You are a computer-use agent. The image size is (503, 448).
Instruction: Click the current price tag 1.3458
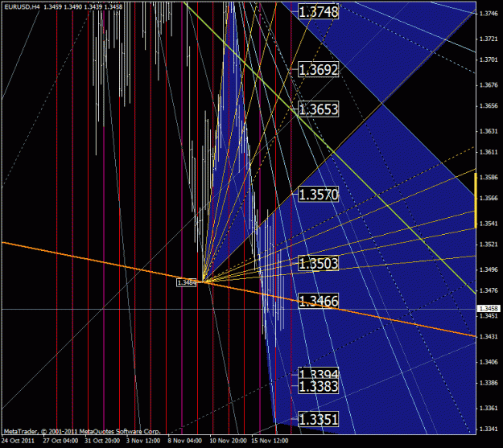tap(489, 309)
